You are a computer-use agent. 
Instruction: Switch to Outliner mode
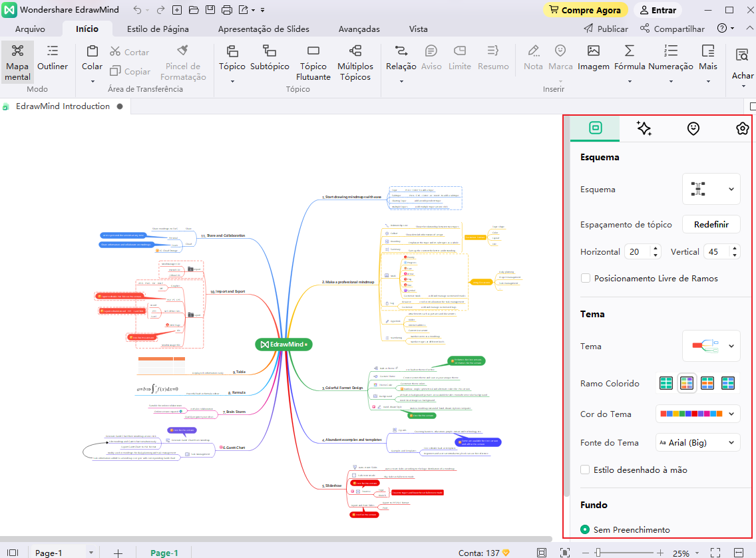pyautogui.click(x=53, y=58)
